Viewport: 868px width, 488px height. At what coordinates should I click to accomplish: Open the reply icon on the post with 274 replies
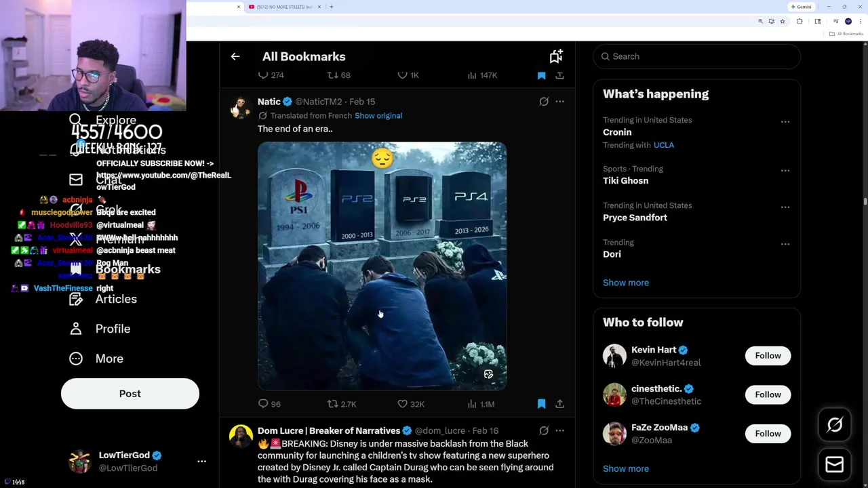pyautogui.click(x=271, y=75)
